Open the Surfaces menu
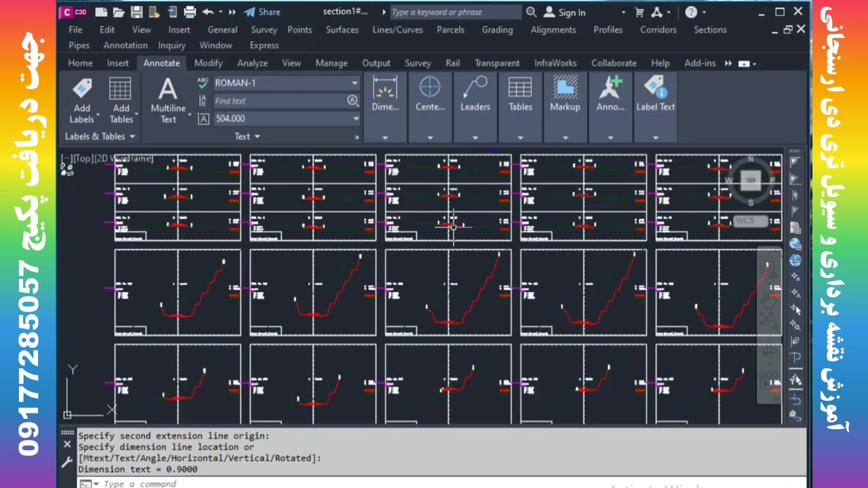This screenshot has height=488, width=868. click(x=342, y=30)
